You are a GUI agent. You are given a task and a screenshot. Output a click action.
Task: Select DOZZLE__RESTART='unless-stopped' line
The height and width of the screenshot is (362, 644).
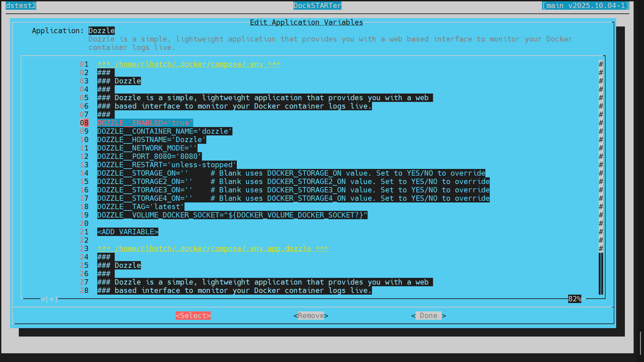[167, 165]
